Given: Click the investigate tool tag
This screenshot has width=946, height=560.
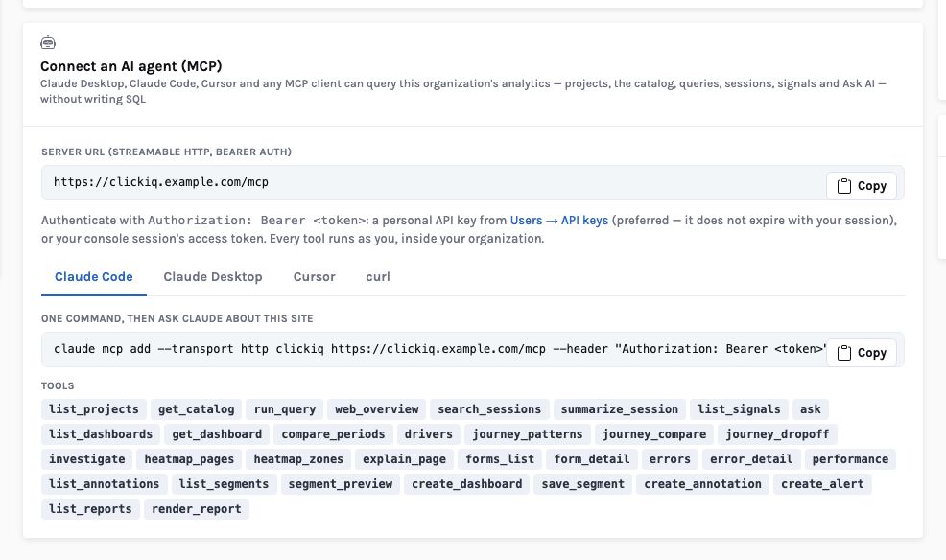Looking at the screenshot, I should coord(87,459).
